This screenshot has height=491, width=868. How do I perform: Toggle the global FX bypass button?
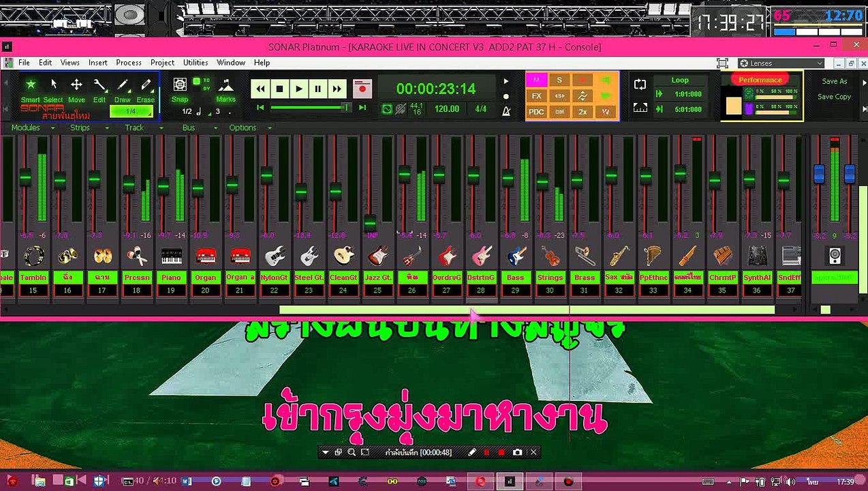536,96
